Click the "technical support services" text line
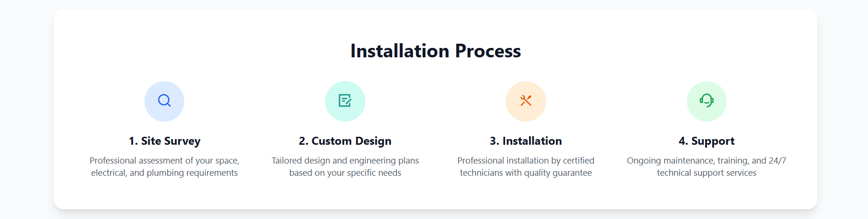868x219 pixels. pyautogui.click(x=707, y=173)
